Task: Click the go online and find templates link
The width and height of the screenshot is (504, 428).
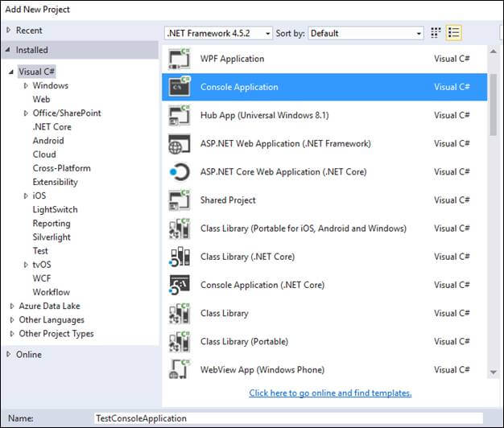Action: click(330, 393)
